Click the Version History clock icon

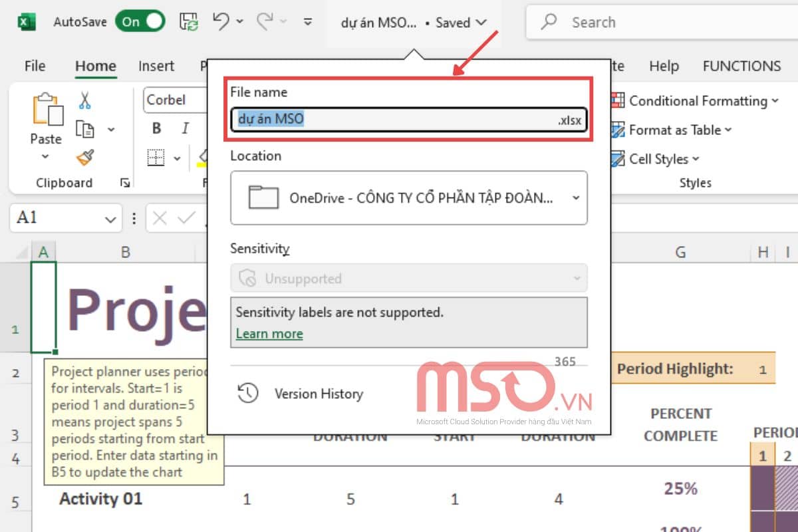pos(248,394)
